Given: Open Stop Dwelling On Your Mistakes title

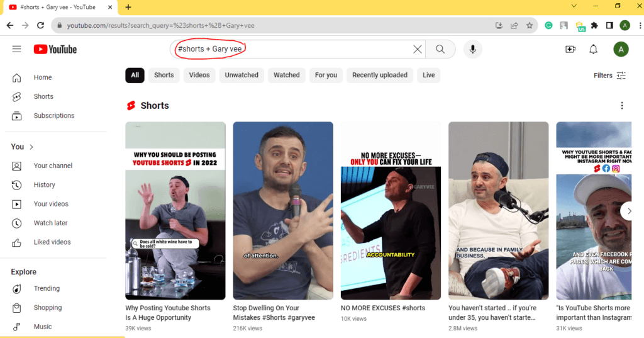Looking at the screenshot, I should tap(274, 312).
